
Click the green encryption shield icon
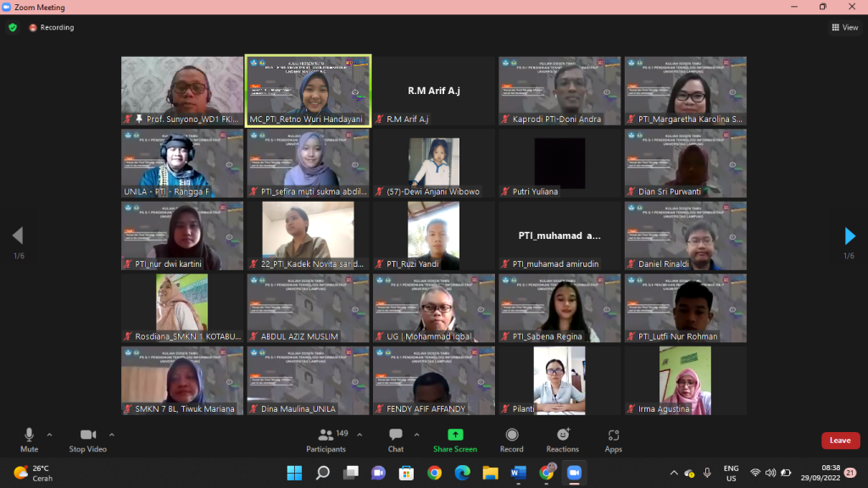click(13, 27)
